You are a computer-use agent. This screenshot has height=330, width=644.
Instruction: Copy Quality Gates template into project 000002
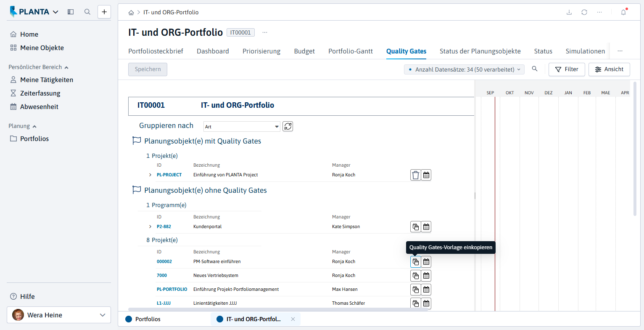(415, 262)
